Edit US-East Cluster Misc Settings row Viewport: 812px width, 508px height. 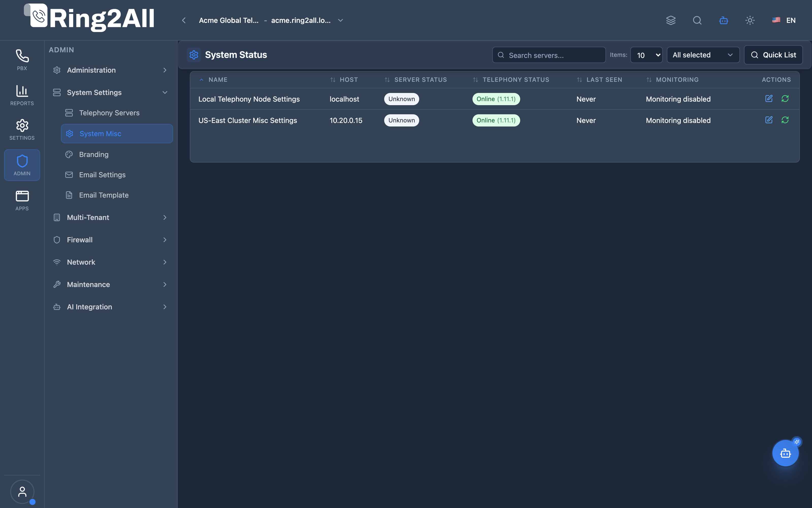769,120
